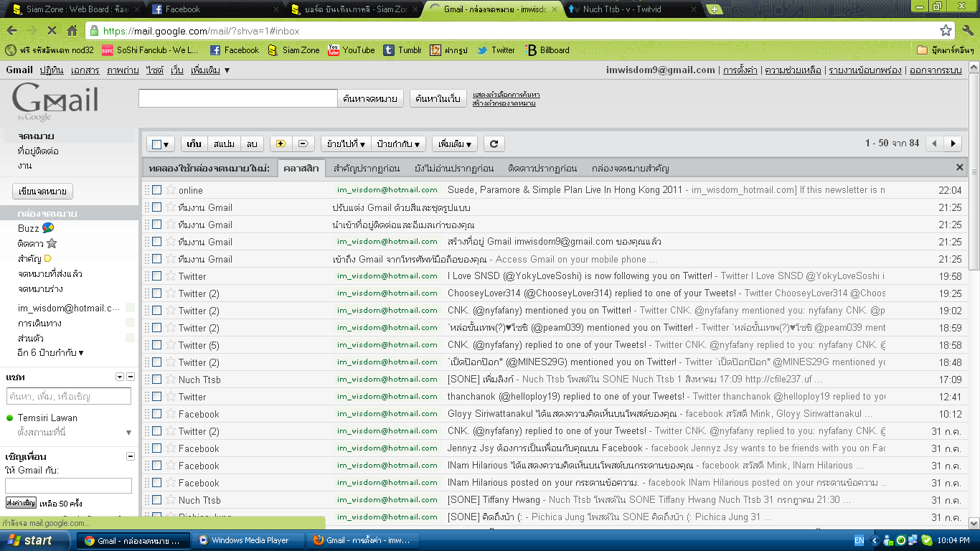The image size is (980, 551).
Task: Expand "เพิ่มเติม" in the top Google navigation bar
Action: click(210, 70)
